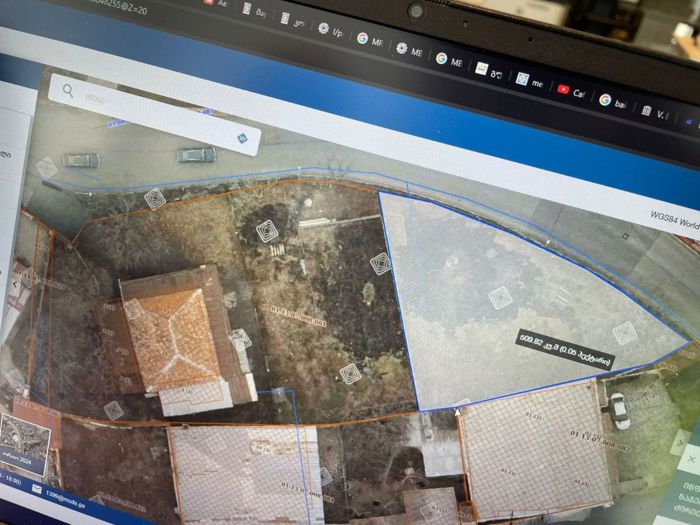Focus the map search input field
The image size is (700, 525).
(x=154, y=114)
